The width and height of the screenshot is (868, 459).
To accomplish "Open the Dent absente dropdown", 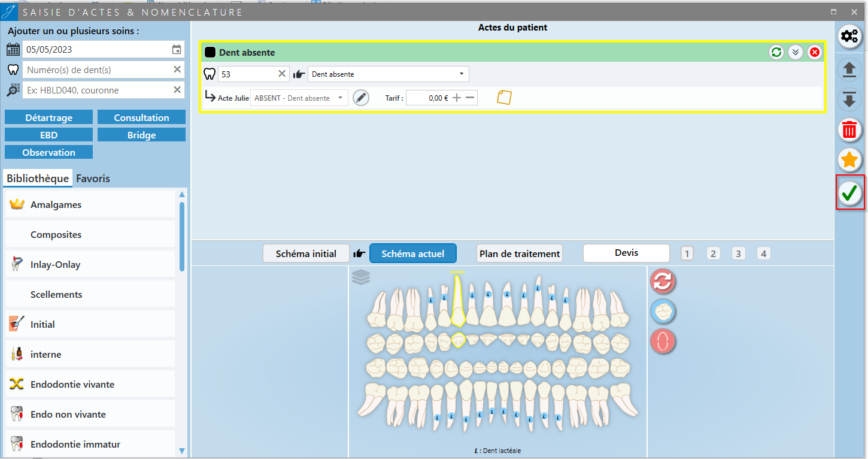I will [389, 74].
